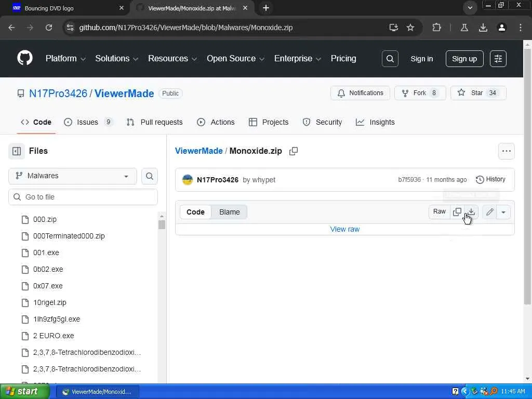Open the Issues tab
The width and height of the screenshot is (532, 399).
click(x=88, y=122)
